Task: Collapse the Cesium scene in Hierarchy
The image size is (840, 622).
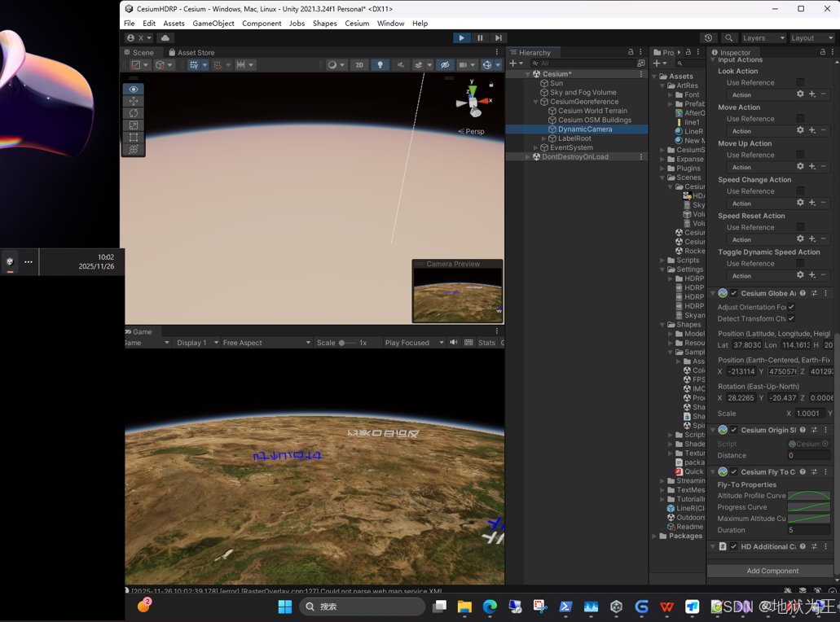Action: point(528,74)
